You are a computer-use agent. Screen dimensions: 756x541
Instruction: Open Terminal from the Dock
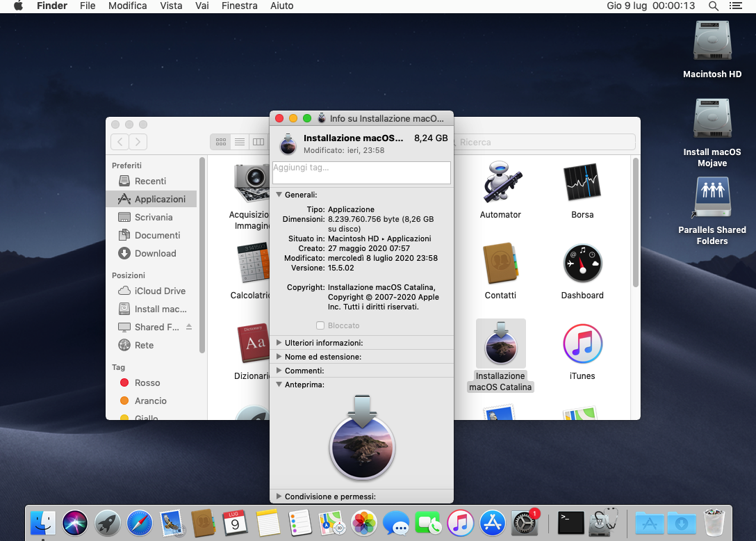(x=571, y=523)
